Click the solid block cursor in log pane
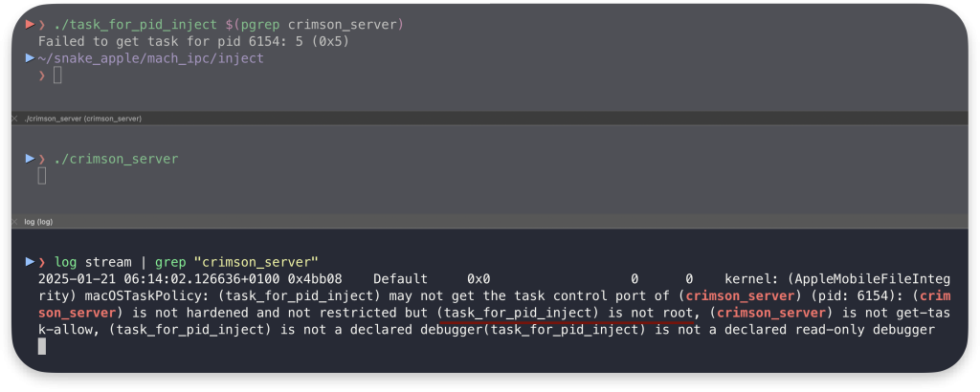This screenshot has width=980, height=392. click(42, 346)
